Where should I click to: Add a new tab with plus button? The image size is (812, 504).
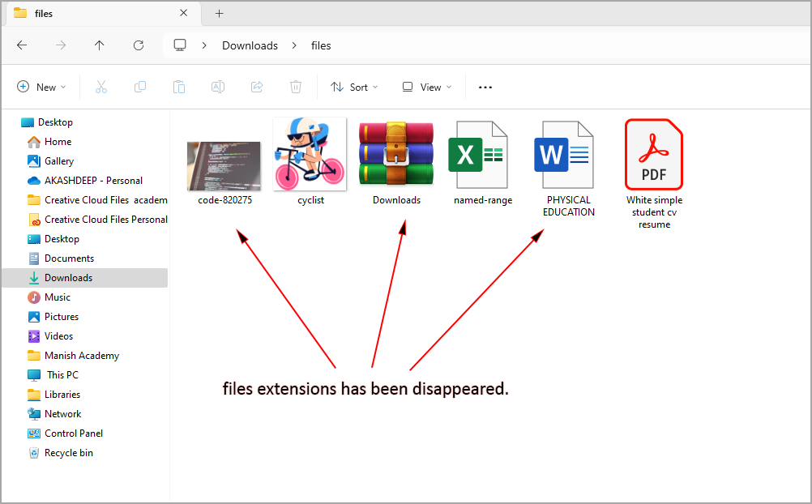coord(219,13)
